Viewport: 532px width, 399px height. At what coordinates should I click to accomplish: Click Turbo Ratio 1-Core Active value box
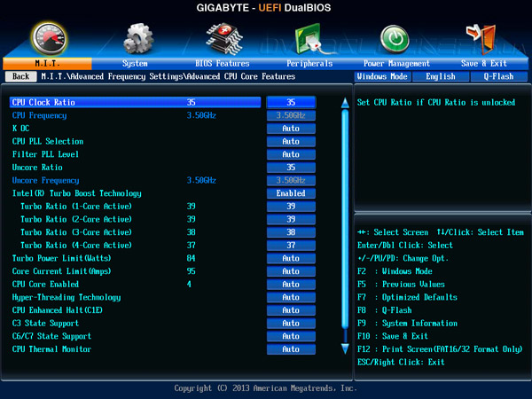point(291,207)
